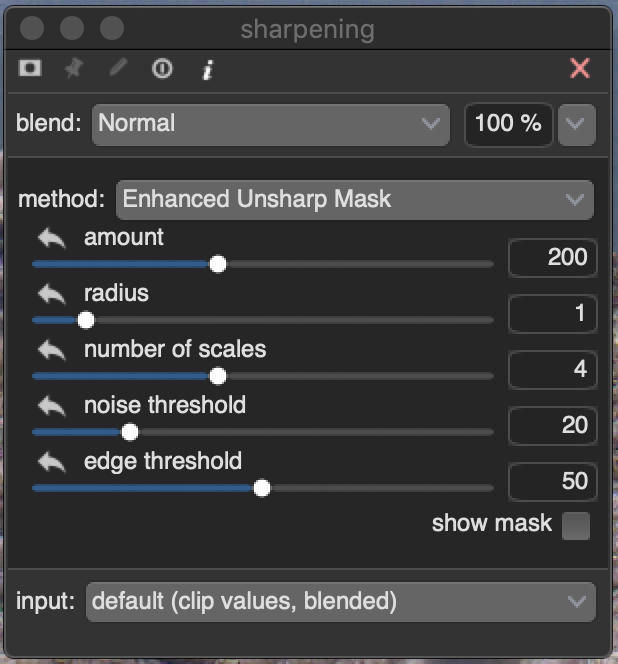The width and height of the screenshot is (618, 664).
Task: Click the pin icon in toolbar
Action: [73, 69]
